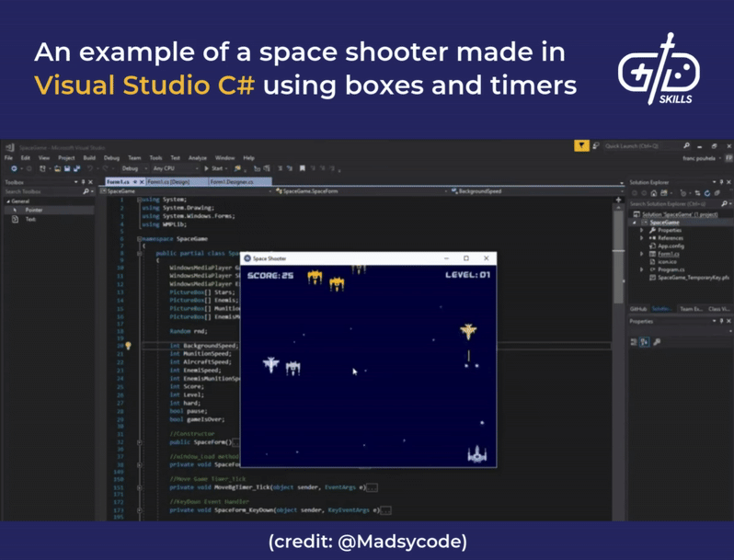Click the editor split-window plus icon

[618, 200]
